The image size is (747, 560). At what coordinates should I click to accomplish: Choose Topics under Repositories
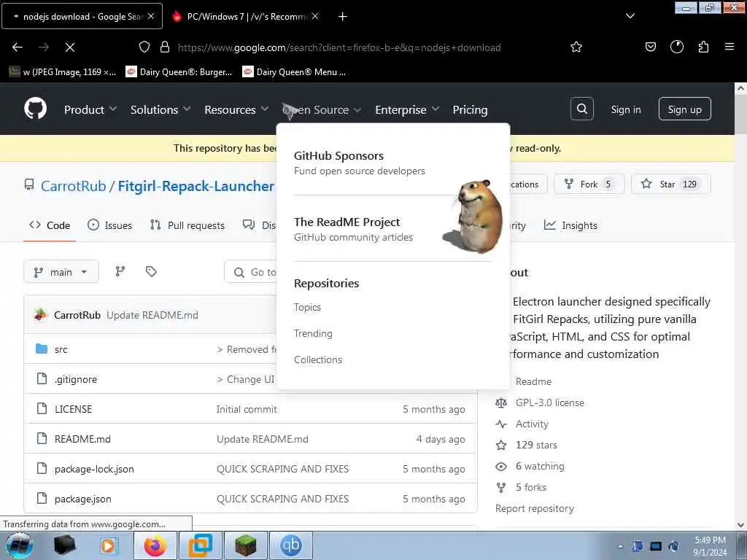coord(307,307)
